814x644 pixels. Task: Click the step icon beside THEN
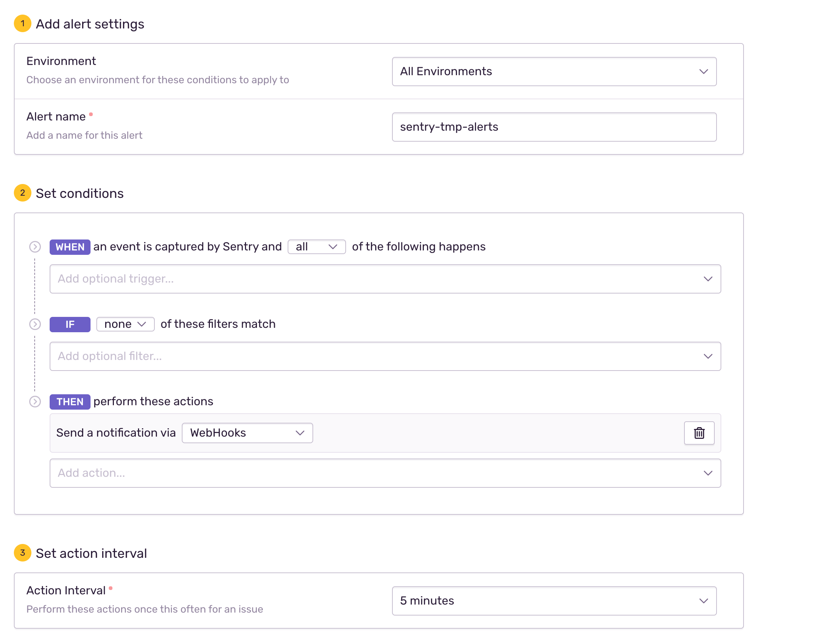(35, 402)
